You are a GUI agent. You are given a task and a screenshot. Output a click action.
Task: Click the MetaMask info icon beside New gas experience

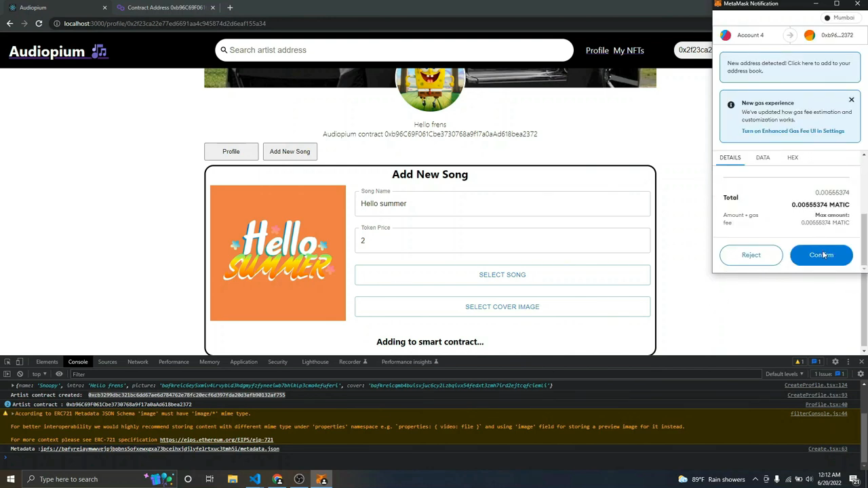click(731, 104)
